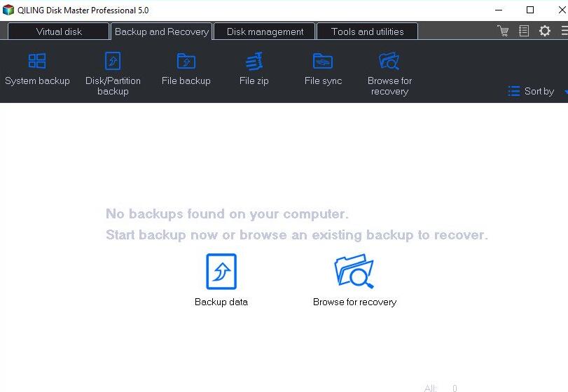Open the shopping cart purchase icon

pyautogui.click(x=503, y=31)
